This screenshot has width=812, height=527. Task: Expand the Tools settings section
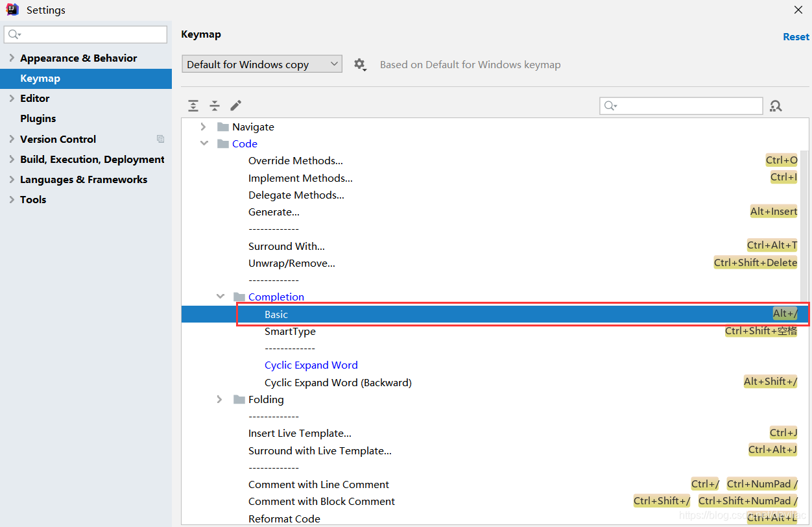pos(12,199)
